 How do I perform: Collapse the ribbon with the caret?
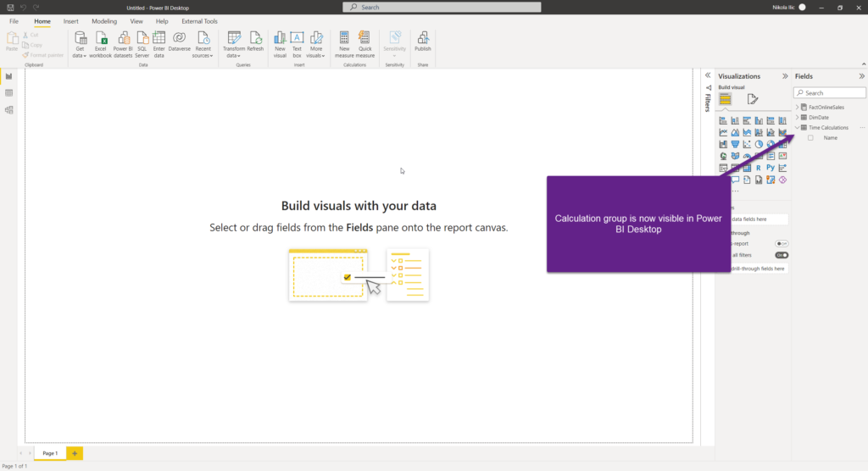[863, 64]
